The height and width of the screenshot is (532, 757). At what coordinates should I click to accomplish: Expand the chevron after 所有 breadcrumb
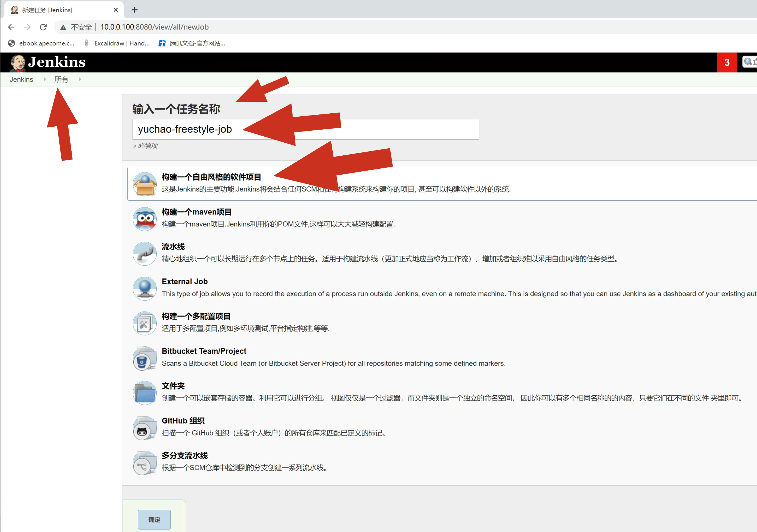[x=80, y=79]
